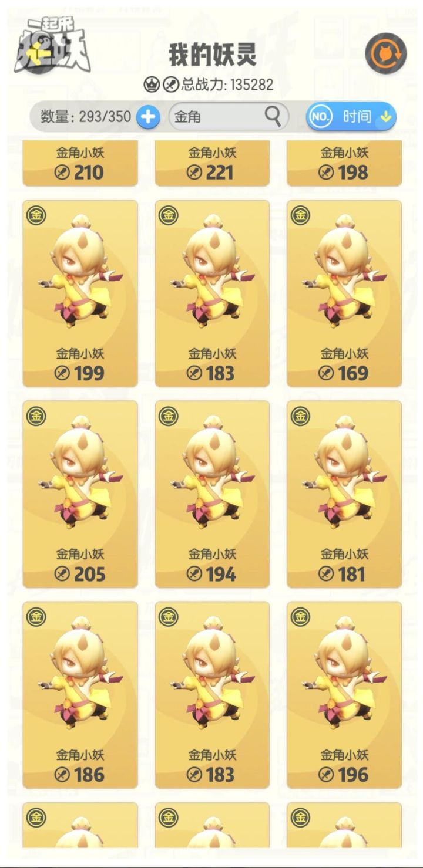The height and width of the screenshot is (868, 423).
Task: Open the 金角小妖 card with power 194
Action: 212,494
